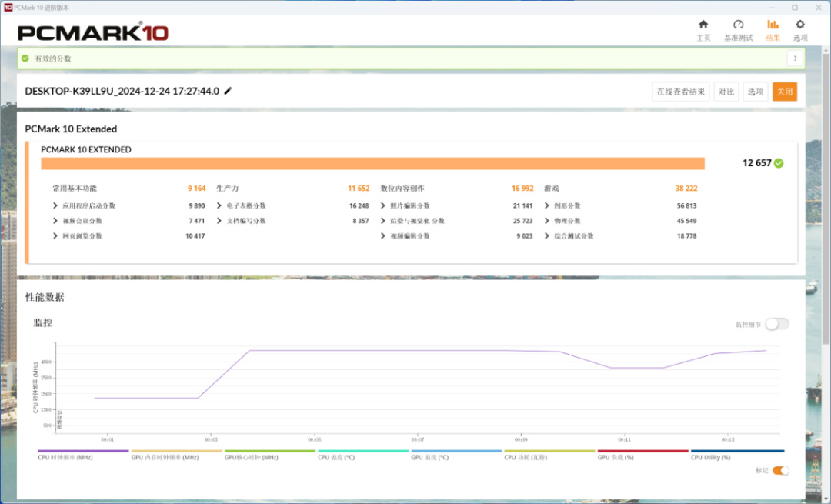Click the PCMark 10 title bar app icon
The width and height of the screenshot is (831, 504).
point(8,8)
